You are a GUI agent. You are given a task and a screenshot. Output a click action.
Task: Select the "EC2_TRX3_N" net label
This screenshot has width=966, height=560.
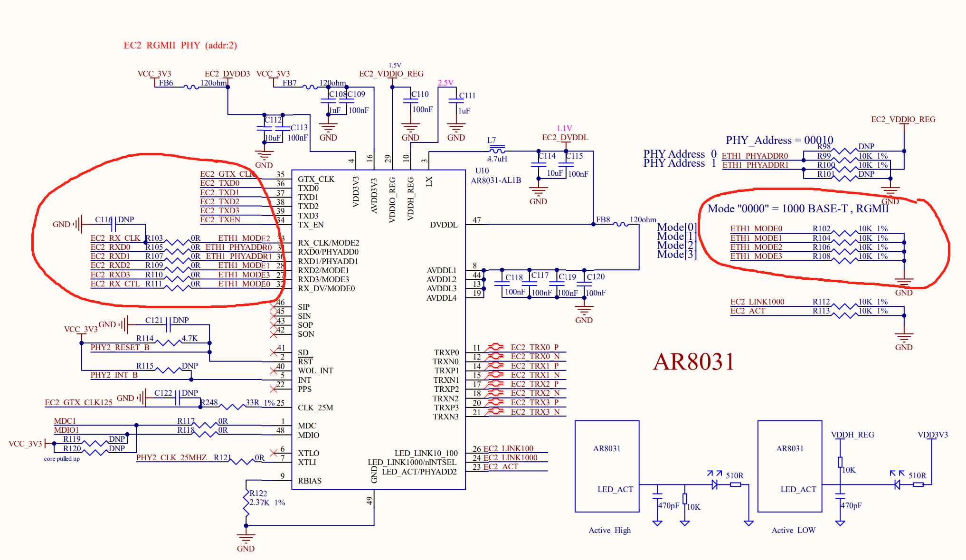[x=535, y=412]
